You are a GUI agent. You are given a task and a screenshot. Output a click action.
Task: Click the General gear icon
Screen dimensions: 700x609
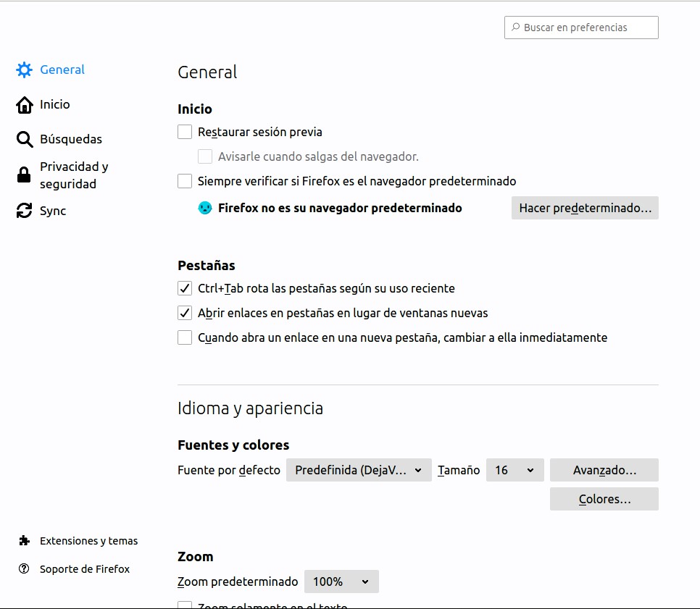pos(24,70)
